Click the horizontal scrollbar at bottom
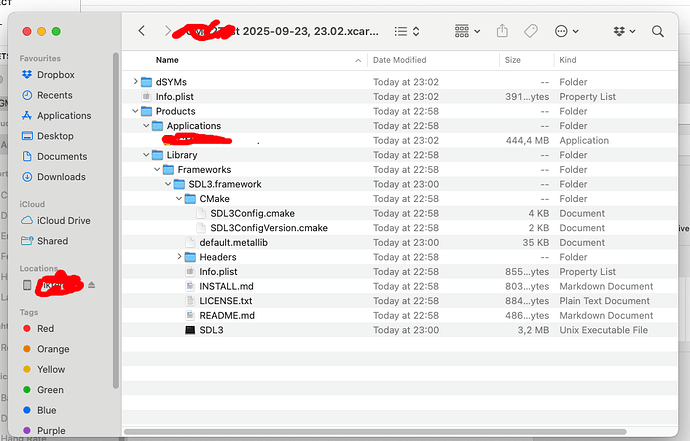This screenshot has width=690, height=441. (375, 432)
